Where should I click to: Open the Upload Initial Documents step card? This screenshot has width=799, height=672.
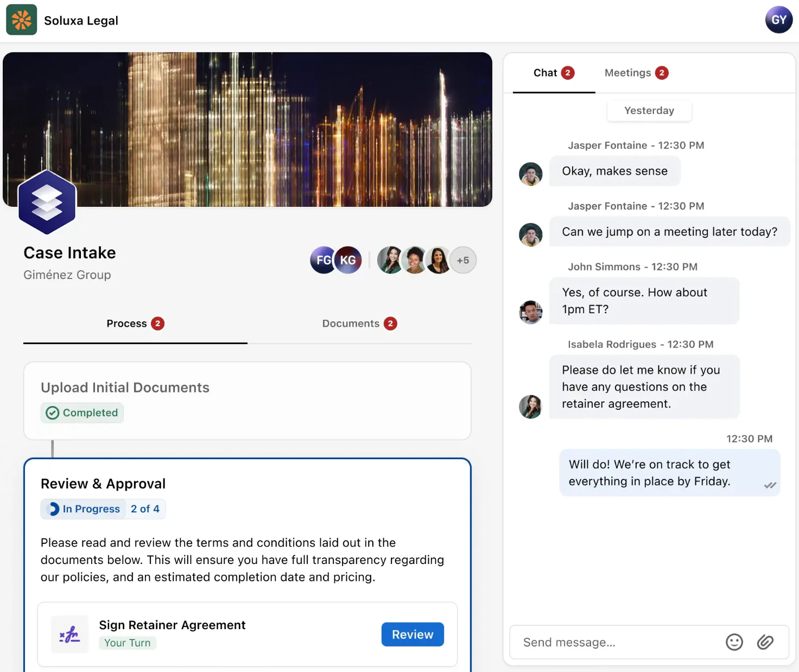(248, 401)
